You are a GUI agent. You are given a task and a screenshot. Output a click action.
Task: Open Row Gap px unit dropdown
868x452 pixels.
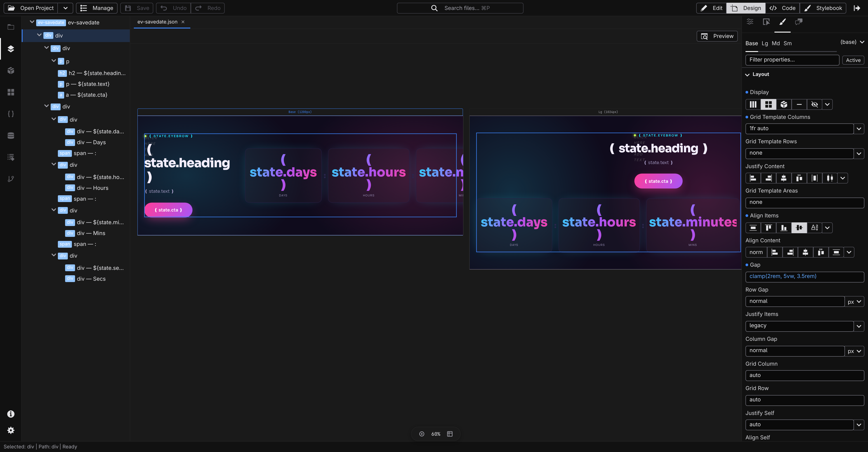pyautogui.click(x=854, y=301)
